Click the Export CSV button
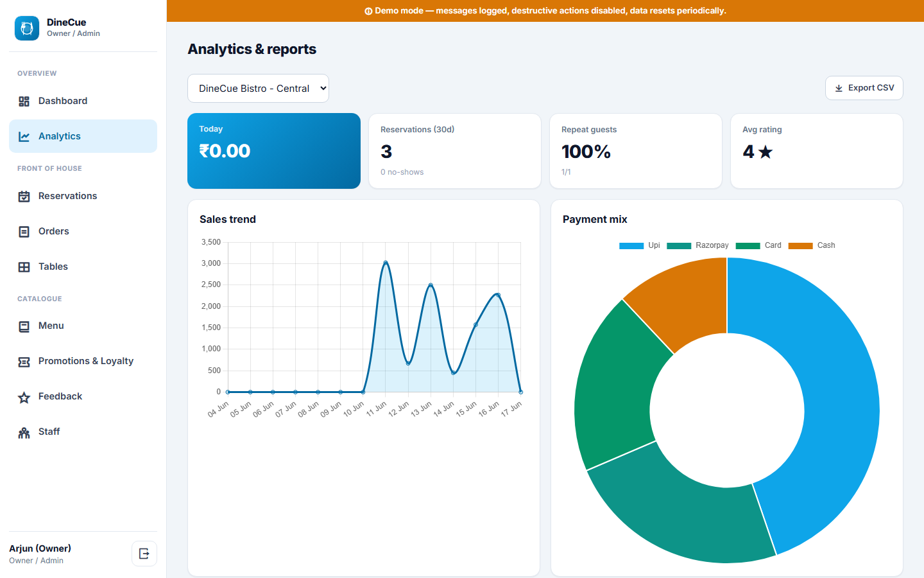 click(x=864, y=88)
